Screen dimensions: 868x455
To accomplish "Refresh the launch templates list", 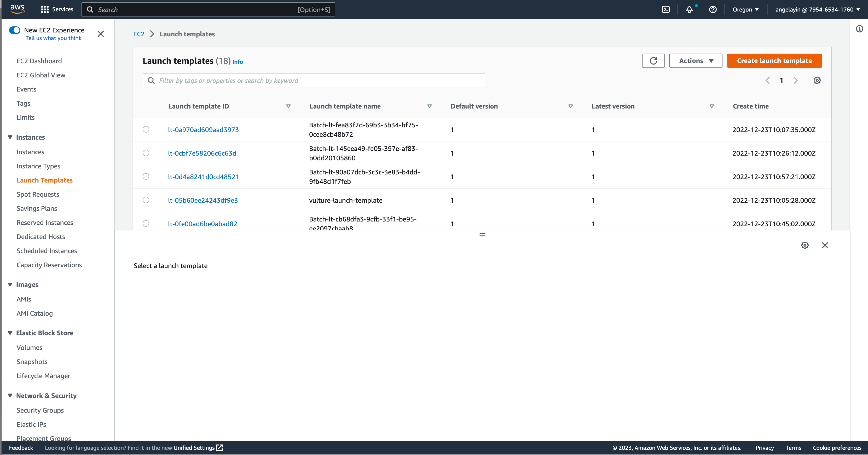I will point(653,61).
